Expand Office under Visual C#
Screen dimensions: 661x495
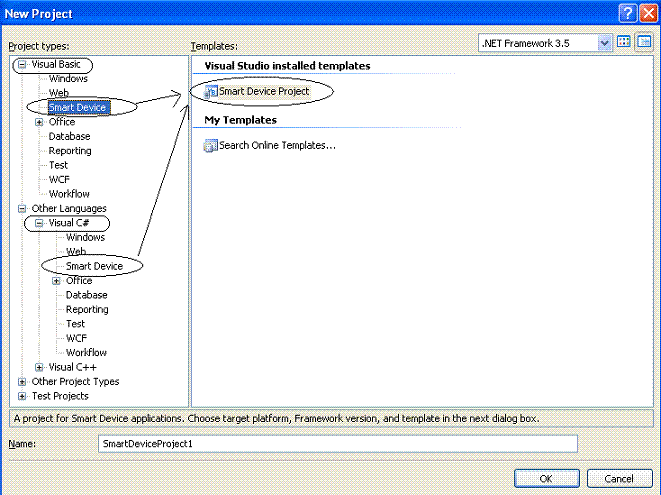56,281
